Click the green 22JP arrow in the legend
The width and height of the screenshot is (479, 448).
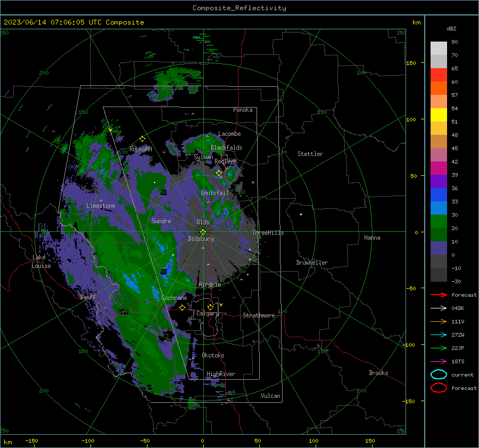pos(439,348)
